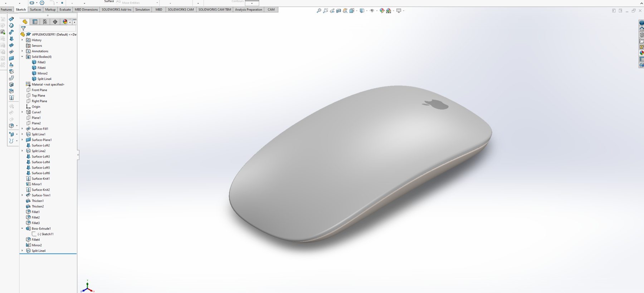
Task: Switch to DimXpertManager tab
Action: (55, 22)
